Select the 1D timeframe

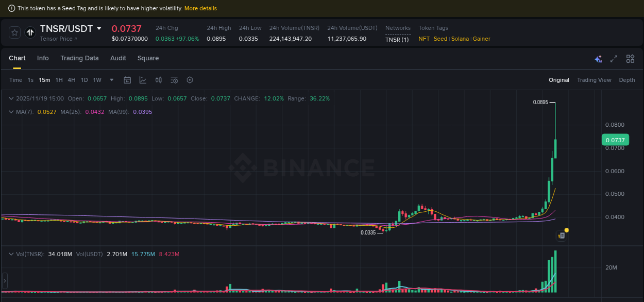tap(84, 80)
